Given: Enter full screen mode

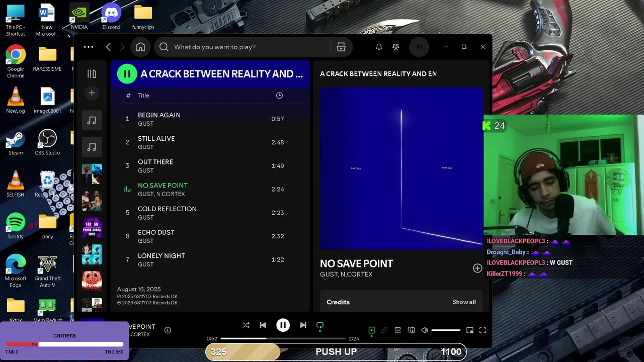Looking at the screenshot, I should pos(482,330).
